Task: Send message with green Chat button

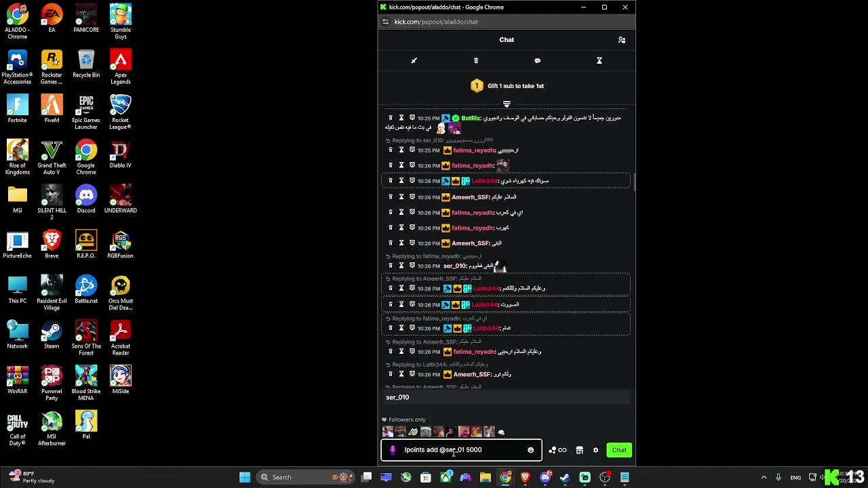Action: (619, 450)
